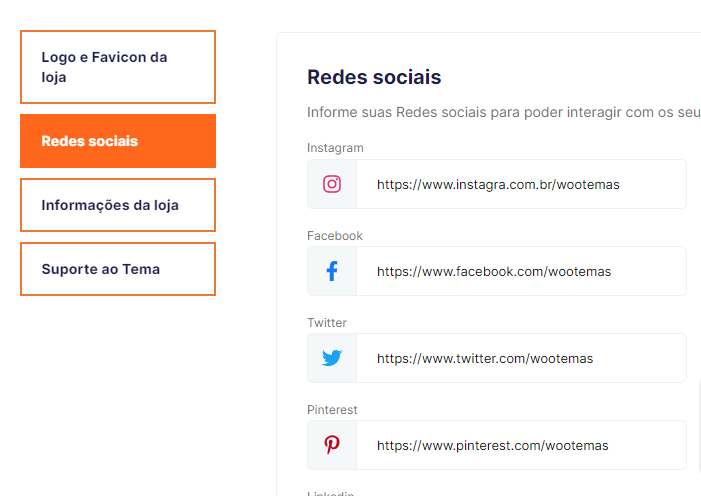Place cursor in the Pinterest URL field

click(520, 445)
